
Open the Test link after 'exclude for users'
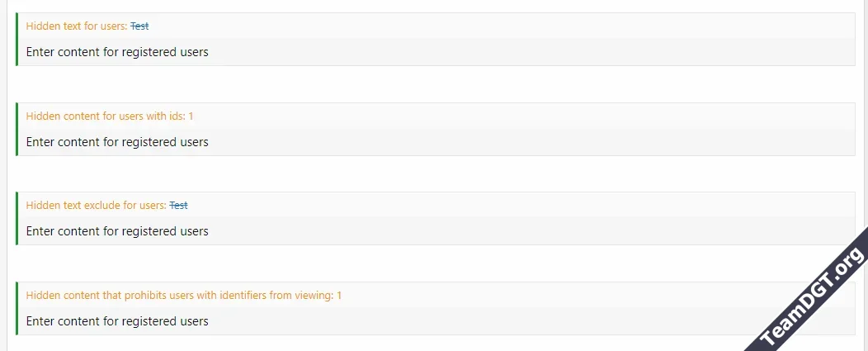[178, 206]
